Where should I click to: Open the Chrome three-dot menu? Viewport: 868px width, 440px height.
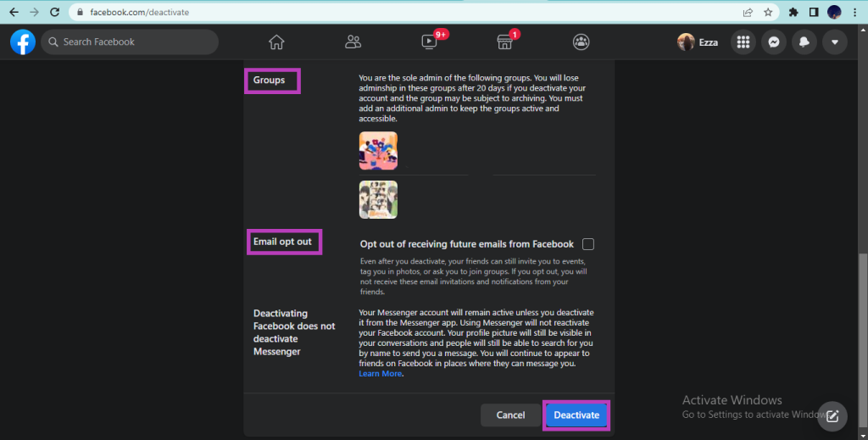(855, 12)
